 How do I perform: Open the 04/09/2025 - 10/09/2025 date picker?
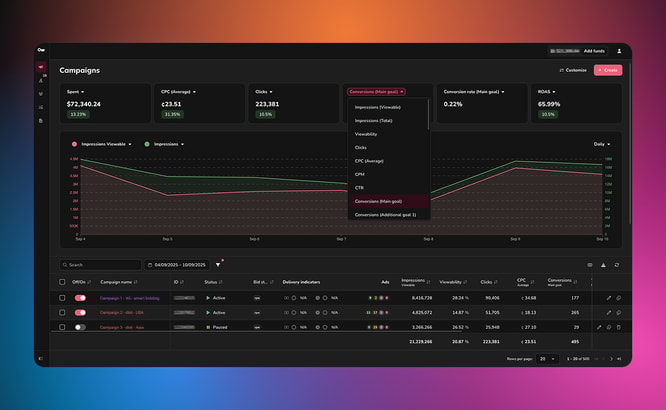pyautogui.click(x=176, y=265)
